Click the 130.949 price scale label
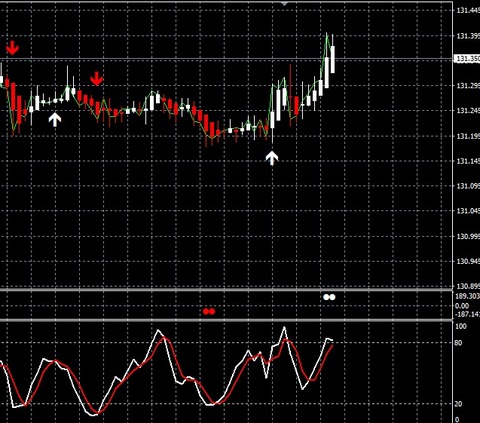Image resolution: width=480 pixels, height=423 pixels. click(468, 261)
